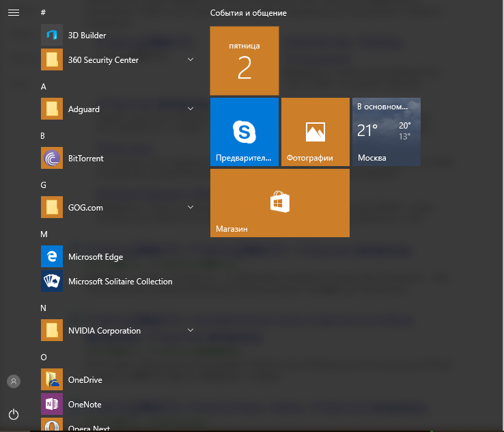Open Microsoft Solitaire Collection icon

tap(52, 281)
